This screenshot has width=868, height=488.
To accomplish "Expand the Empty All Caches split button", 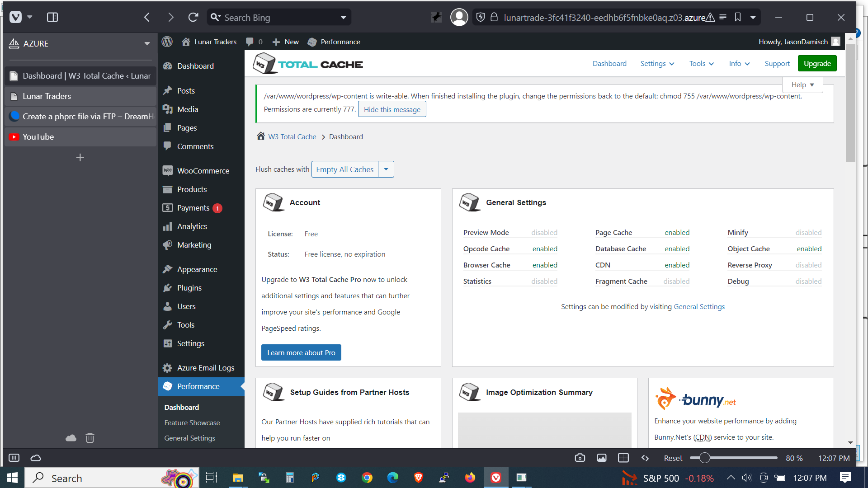I will 387,169.
